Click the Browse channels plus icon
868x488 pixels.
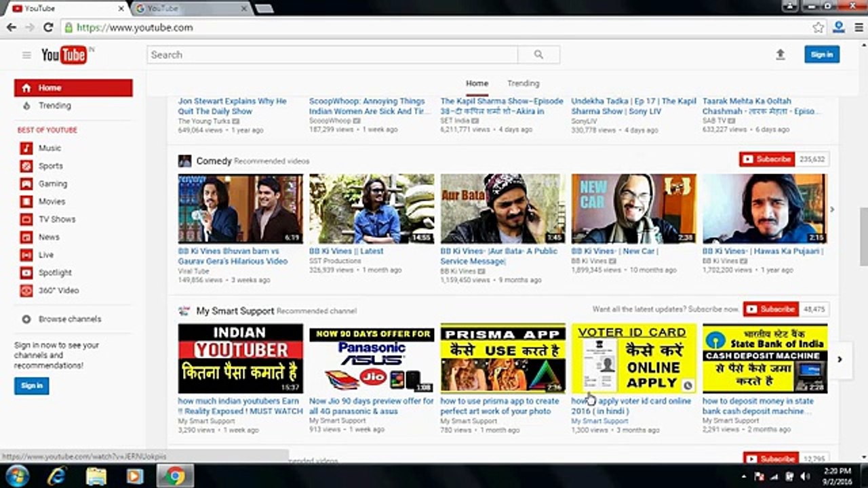pyautogui.click(x=26, y=319)
